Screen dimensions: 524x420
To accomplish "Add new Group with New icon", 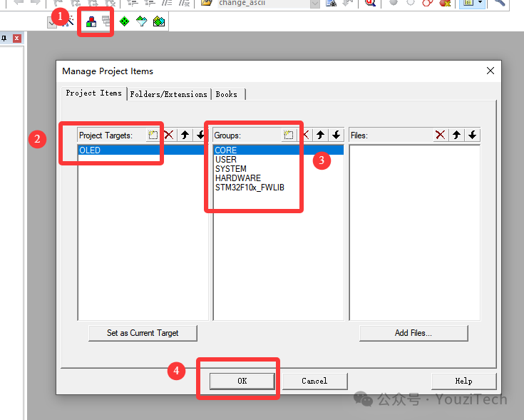I will pos(289,135).
